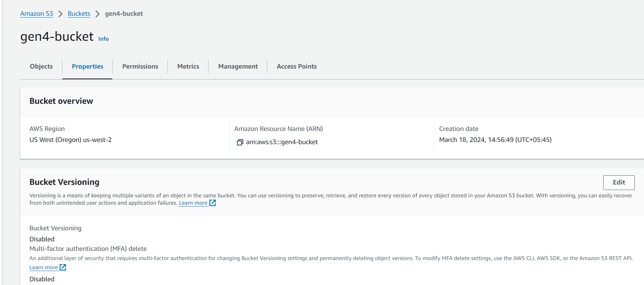Select the Properties tab

coord(87,66)
